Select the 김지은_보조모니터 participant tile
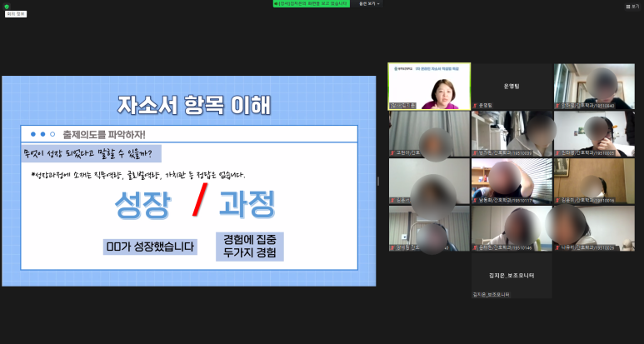 pos(512,275)
